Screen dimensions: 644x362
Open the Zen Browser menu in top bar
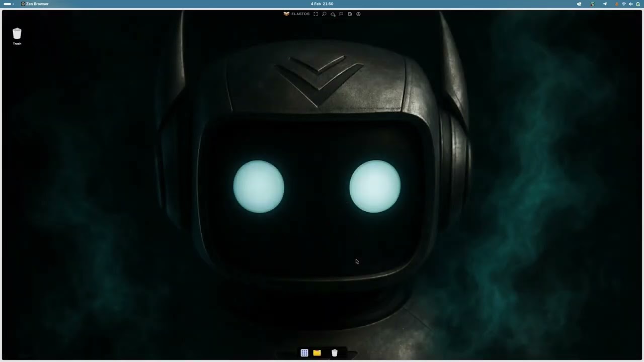coord(35,4)
